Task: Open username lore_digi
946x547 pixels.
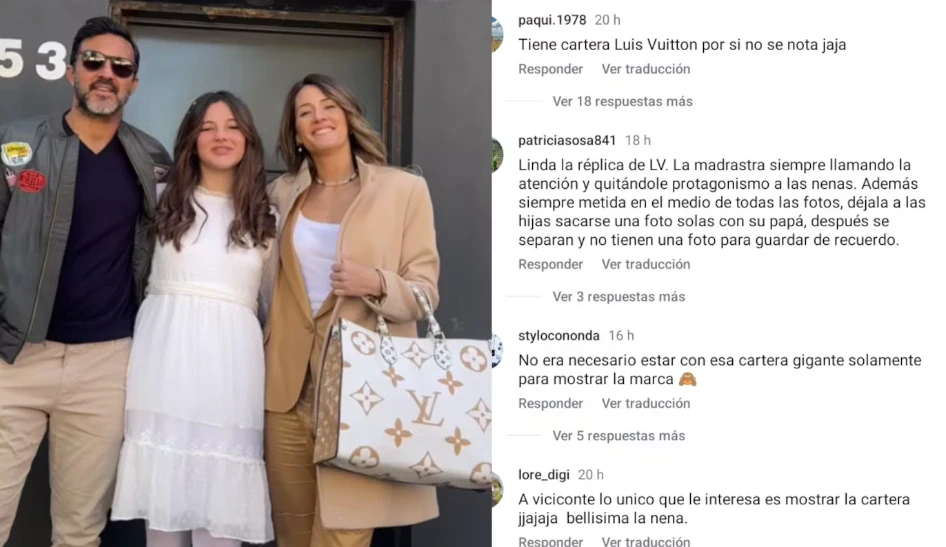Action: click(544, 475)
